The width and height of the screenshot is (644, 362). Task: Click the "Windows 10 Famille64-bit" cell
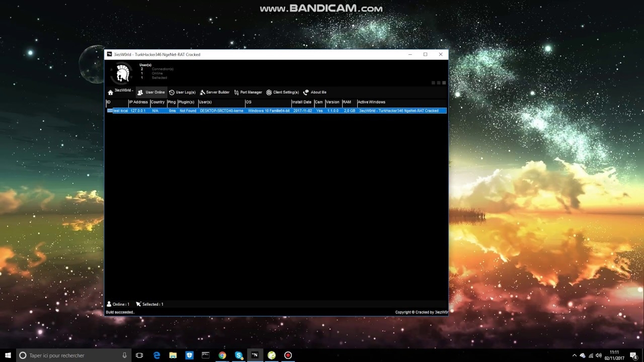tap(269, 111)
